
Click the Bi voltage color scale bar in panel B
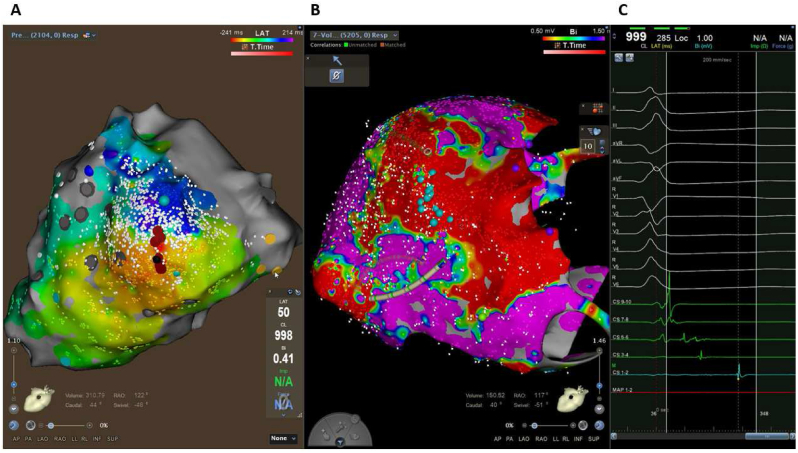click(x=574, y=38)
